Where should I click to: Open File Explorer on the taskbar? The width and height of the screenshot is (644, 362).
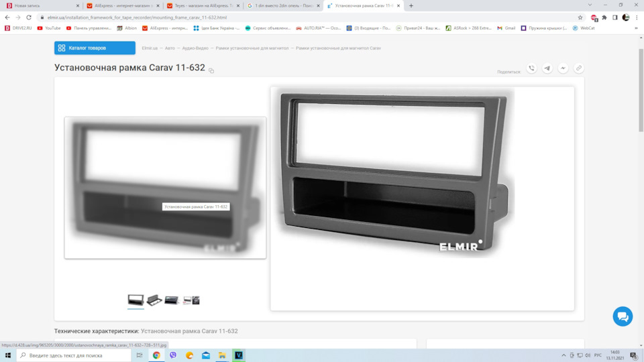[222, 355]
